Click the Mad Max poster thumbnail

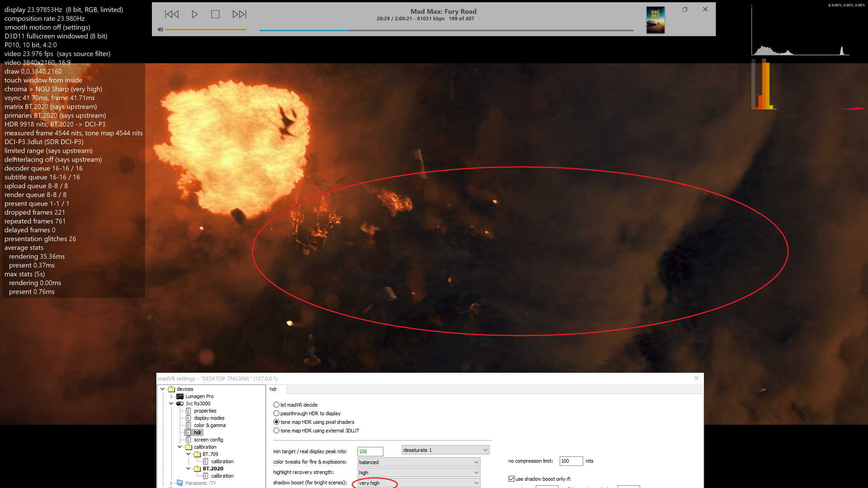pyautogui.click(x=655, y=20)
